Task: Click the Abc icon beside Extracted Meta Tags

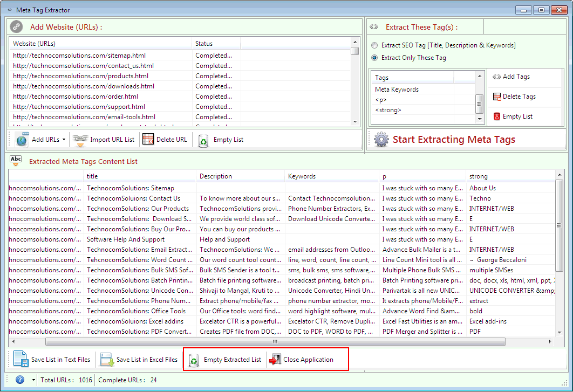Action: [x=16, y=161]
